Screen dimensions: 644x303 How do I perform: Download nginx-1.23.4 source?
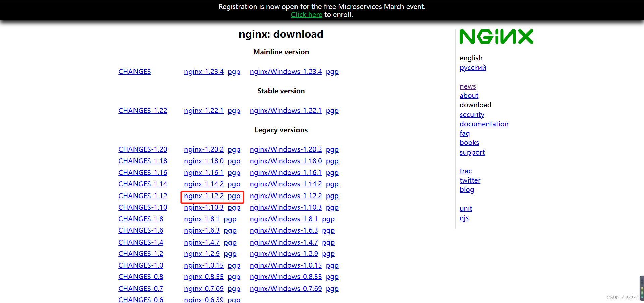(x=204, y=72)
